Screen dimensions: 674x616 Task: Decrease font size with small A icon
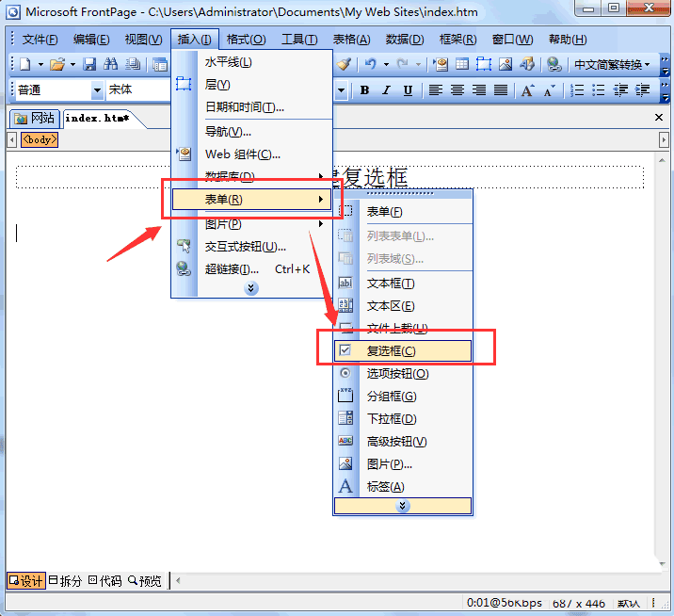click(x=550, y=90)
